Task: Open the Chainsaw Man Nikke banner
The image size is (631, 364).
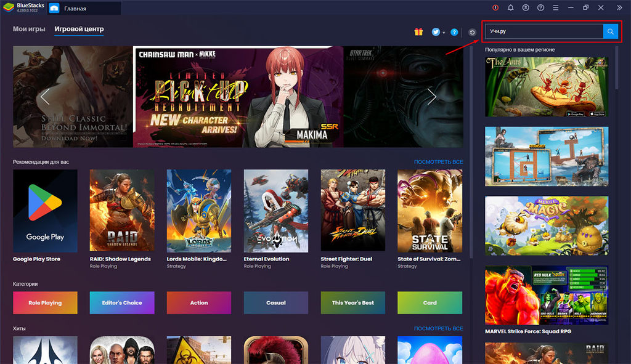Action: tap(238, 97)
